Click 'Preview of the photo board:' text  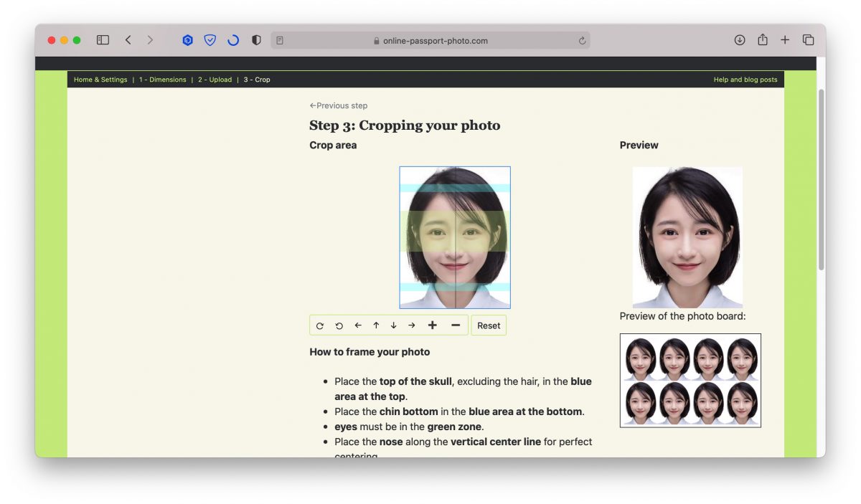pyautogui.click(x=683, y=316)
